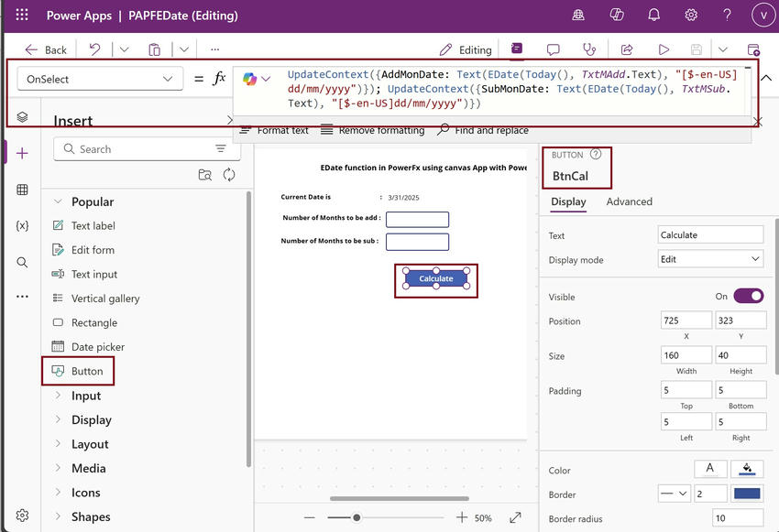Screen dimensions: 779x532
Task: Click Remove formatting
Action: pyautogui.click(x=373, y=130)
